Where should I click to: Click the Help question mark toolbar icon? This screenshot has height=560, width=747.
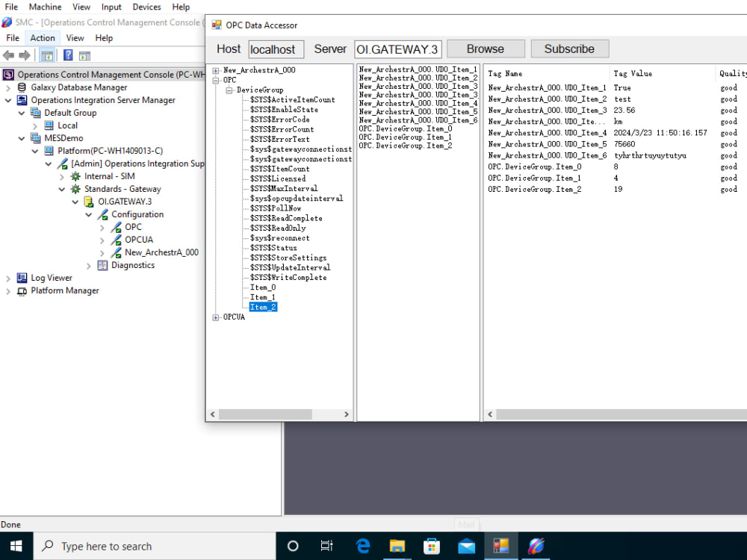(68, 54)
